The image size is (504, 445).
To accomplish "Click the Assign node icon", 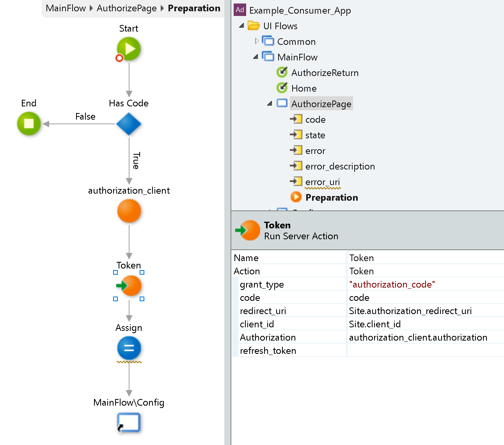I will [129, 348].
